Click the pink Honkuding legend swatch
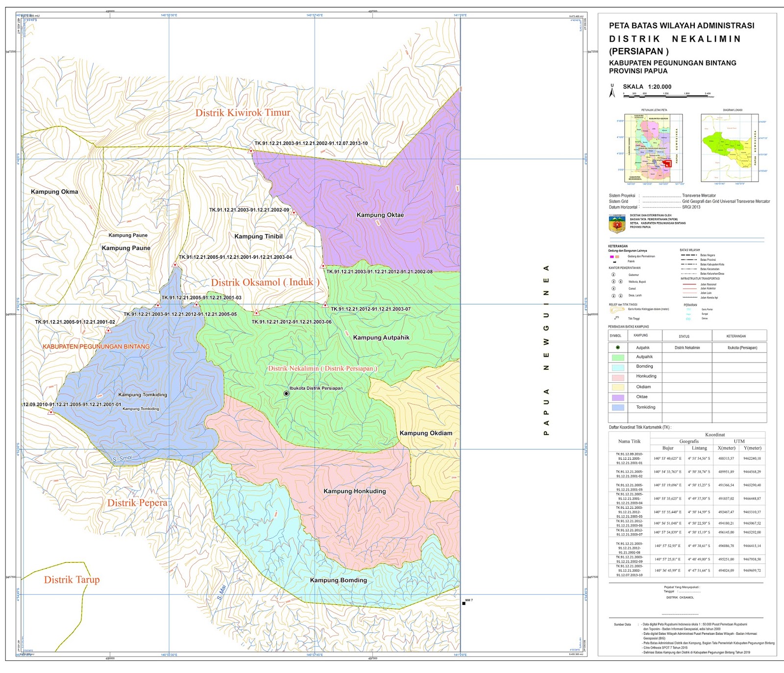The height and width of the screenshot is (673, 784). pos(618,377)
